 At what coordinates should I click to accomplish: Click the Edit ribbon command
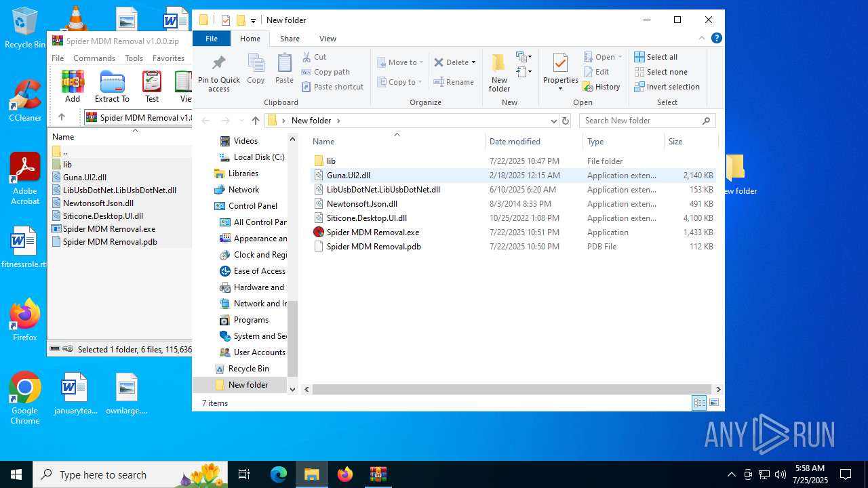[x=596, y=72]
